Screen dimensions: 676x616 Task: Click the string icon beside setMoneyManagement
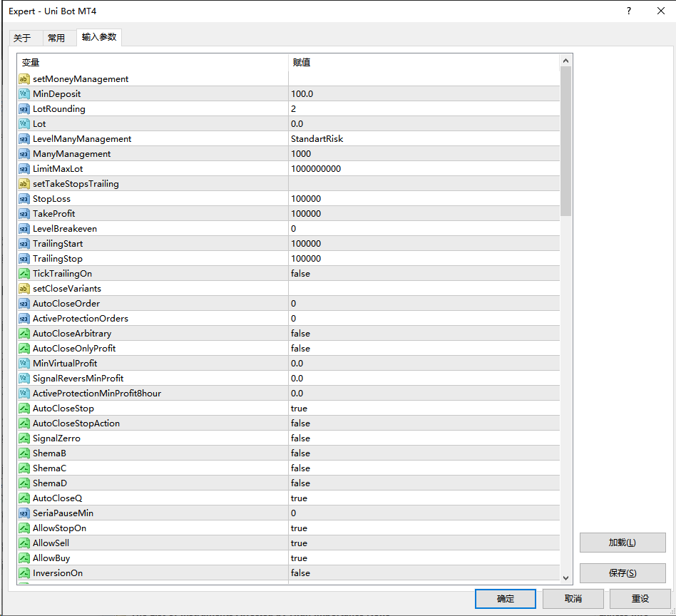pos(24,79)
